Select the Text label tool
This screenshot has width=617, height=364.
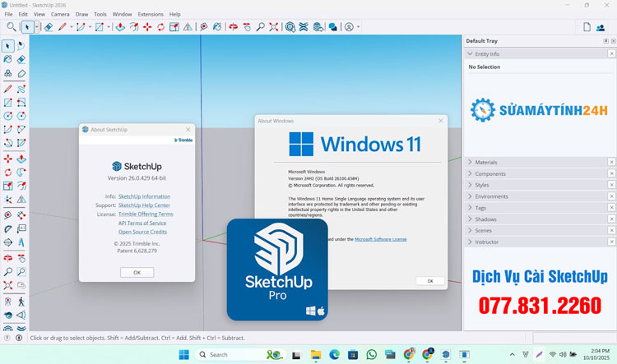pos(21,228)
